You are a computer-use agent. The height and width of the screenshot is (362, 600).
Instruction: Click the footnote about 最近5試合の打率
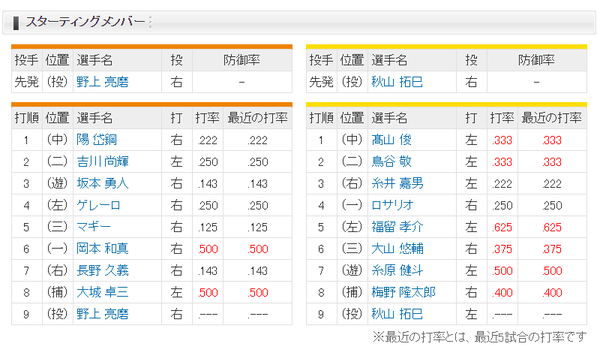(479, 337)
